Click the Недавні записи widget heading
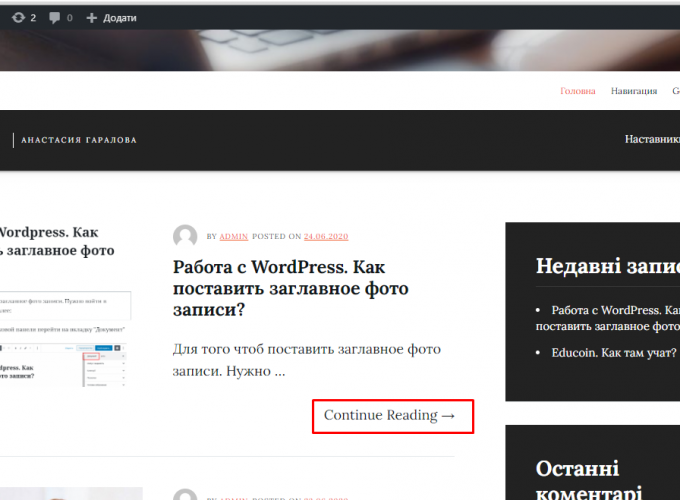The width and height of the screenshot is (680, 500). pyautogui.click(x=608, y=265)
